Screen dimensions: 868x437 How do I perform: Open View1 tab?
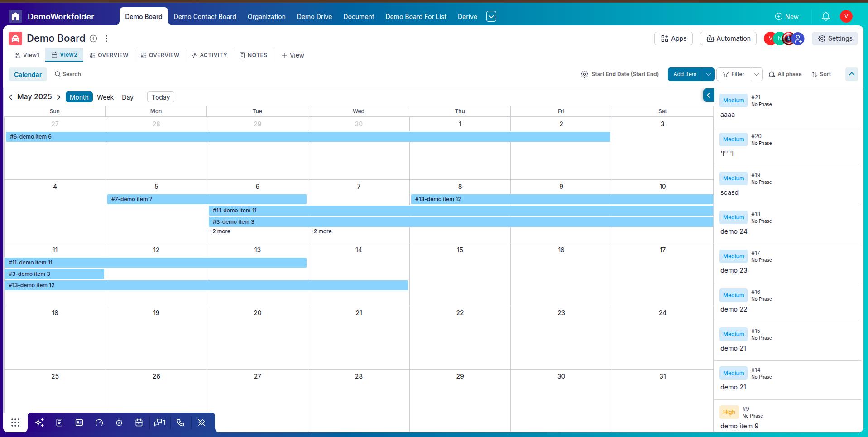27,55
